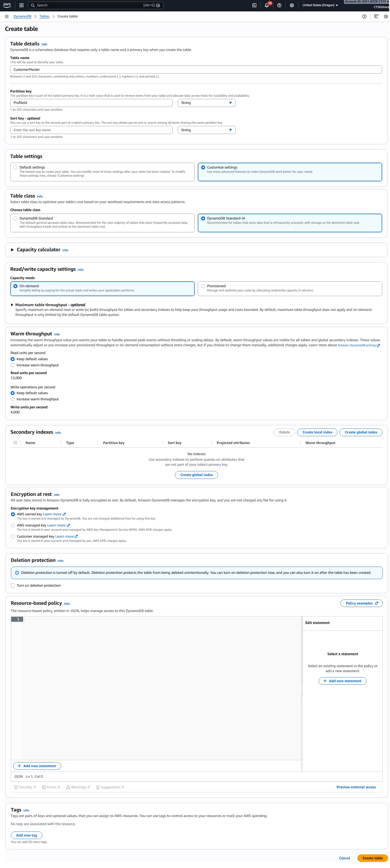The width and height of the screenshot is (390, 868).
Task: Turn on deletion protection checkbox
Action: click(13, 586)
